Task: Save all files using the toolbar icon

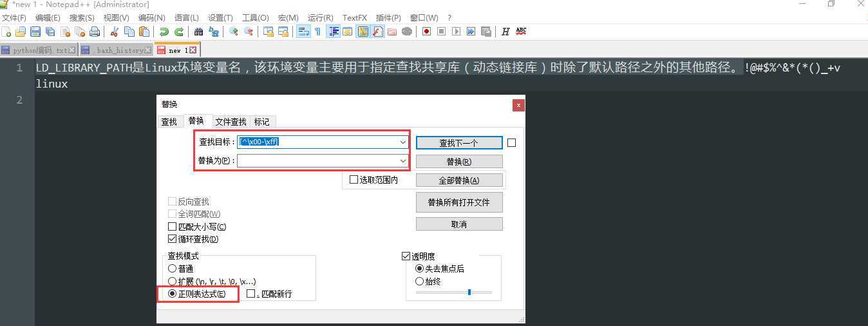Action: pos(50,31)
